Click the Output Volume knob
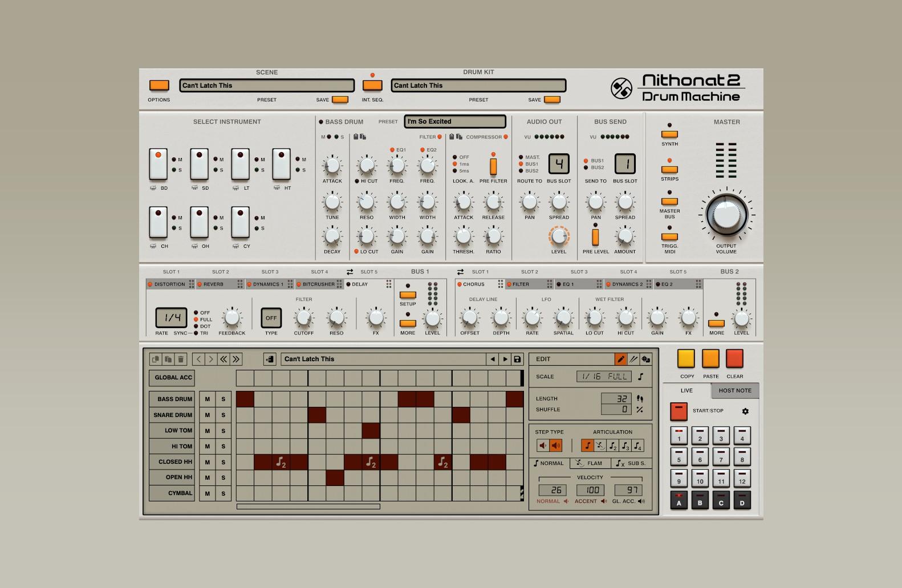 coord(726,216)
